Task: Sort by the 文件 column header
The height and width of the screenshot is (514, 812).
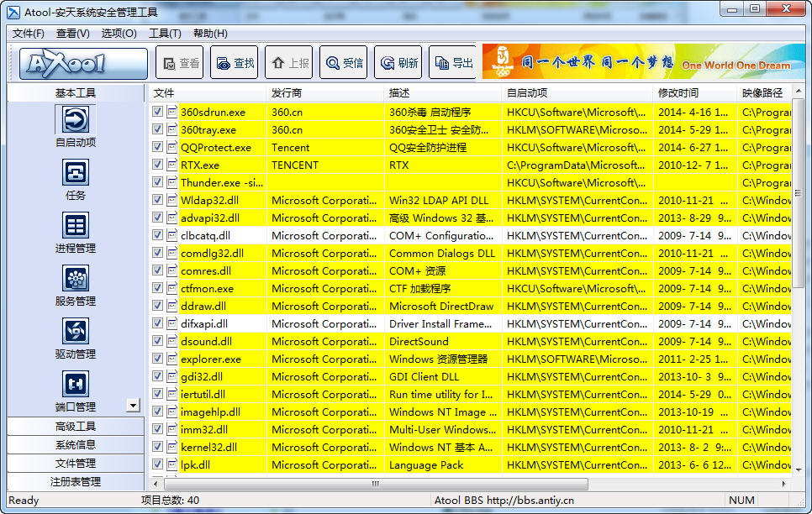Action: 208,93
